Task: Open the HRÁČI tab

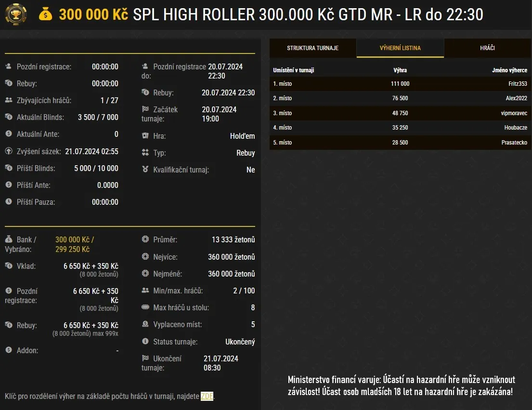Action: click(x=487, y=48)
